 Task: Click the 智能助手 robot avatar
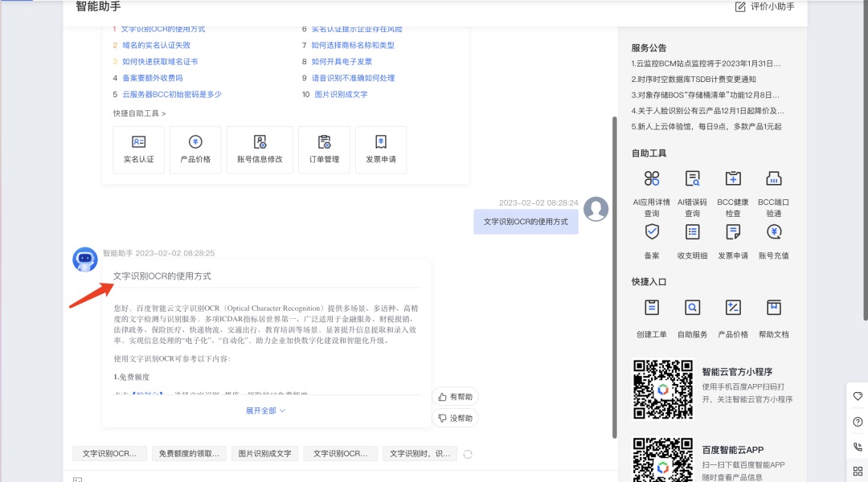tap(84, 259)
